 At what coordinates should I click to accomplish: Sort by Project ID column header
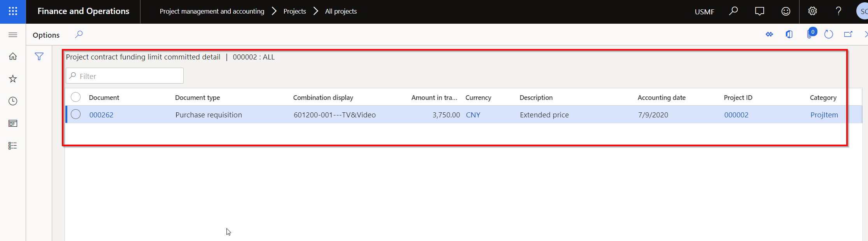pyautogui.click(x=738, y=98)
